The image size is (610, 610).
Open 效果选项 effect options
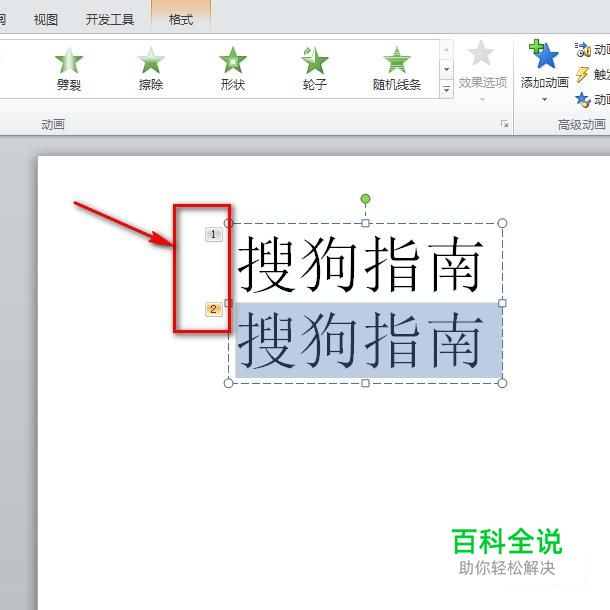(482, 72)
